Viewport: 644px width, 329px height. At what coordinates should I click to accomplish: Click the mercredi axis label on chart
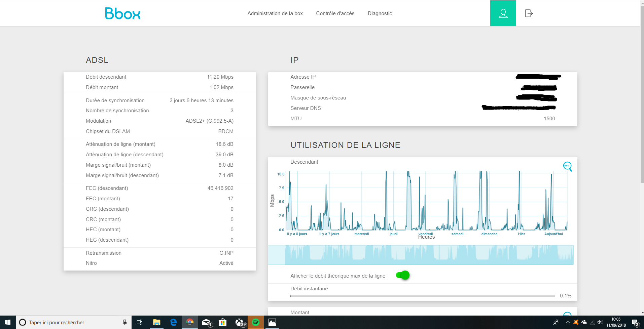point(362,234)
